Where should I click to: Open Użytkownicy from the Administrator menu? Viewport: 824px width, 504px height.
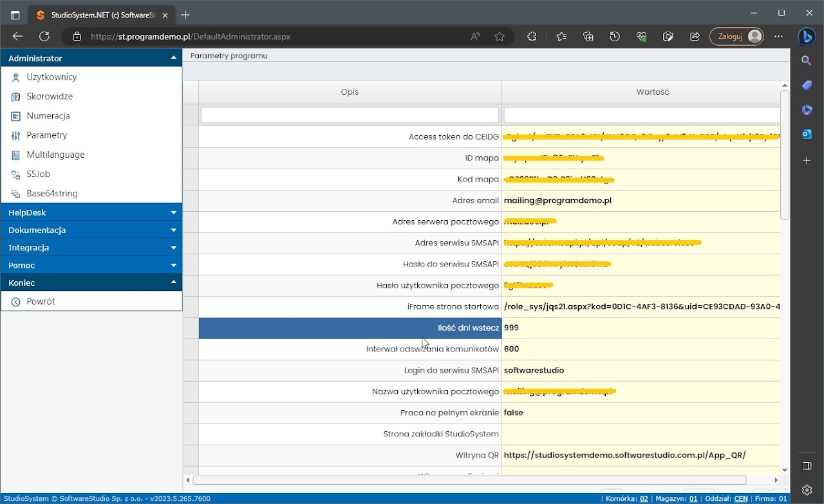pos(51,77)
